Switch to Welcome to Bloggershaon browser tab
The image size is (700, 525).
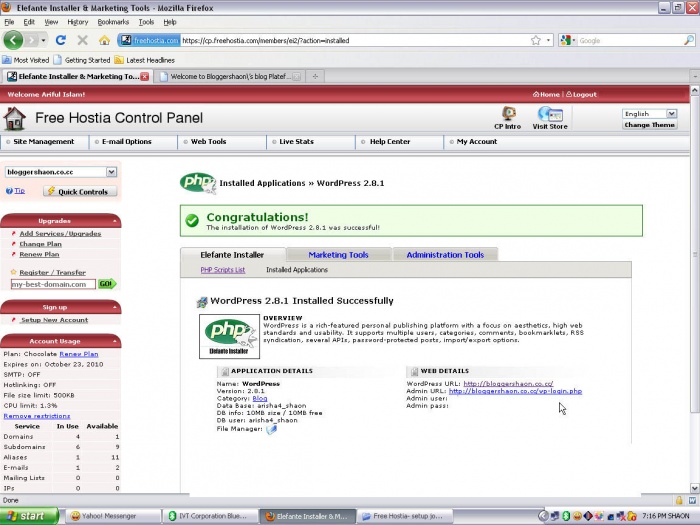click(x=230, y=76)
